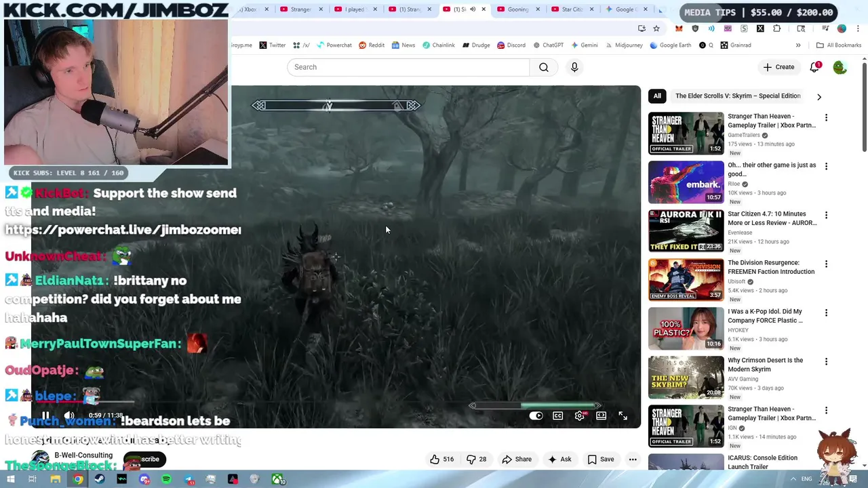The width and height of the screenshot is (868, 488).
Task: Open options for GameTrailers Stranger Than Heaven
Action: (x=826, y=117)
